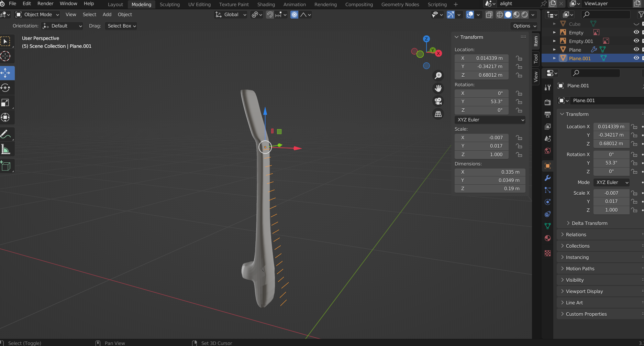
Task: Click the sidebar Dimensions X field
Action: point(490,172)
